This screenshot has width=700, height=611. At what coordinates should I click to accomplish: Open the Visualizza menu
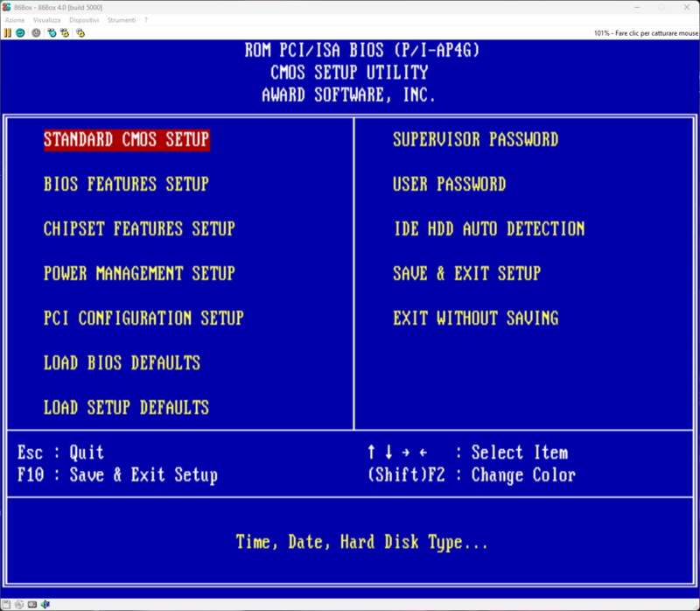click(47, 20)
